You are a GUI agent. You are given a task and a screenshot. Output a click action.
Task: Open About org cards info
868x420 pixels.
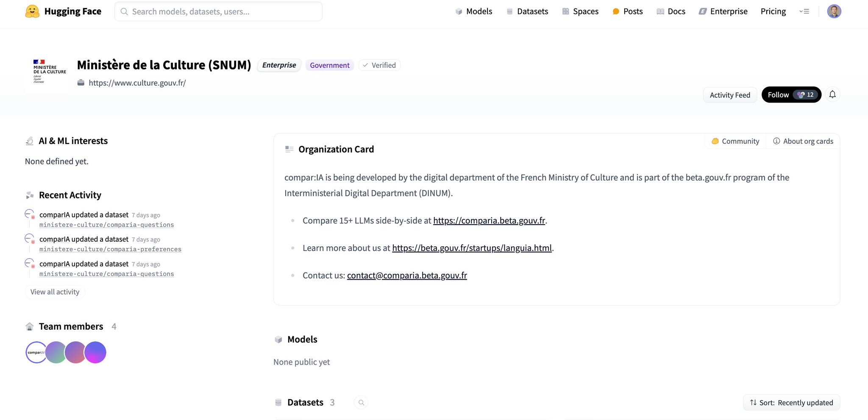803,141
